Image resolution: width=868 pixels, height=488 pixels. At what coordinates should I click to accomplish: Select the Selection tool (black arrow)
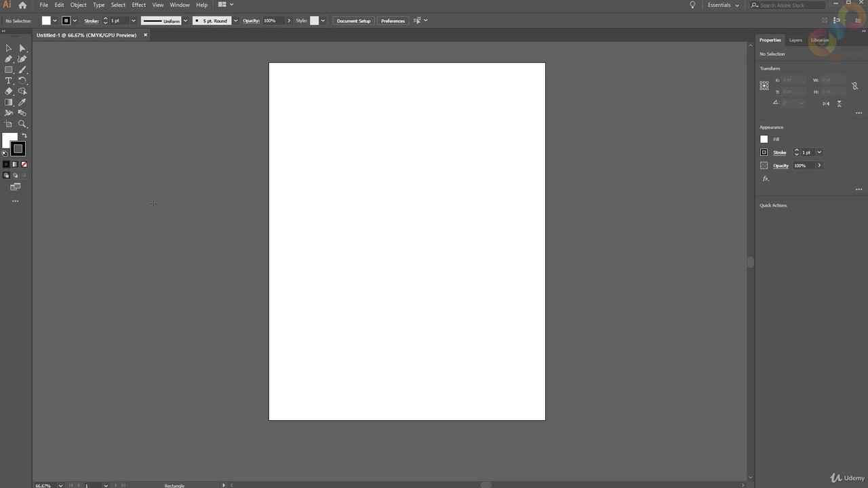coord(9,48)
